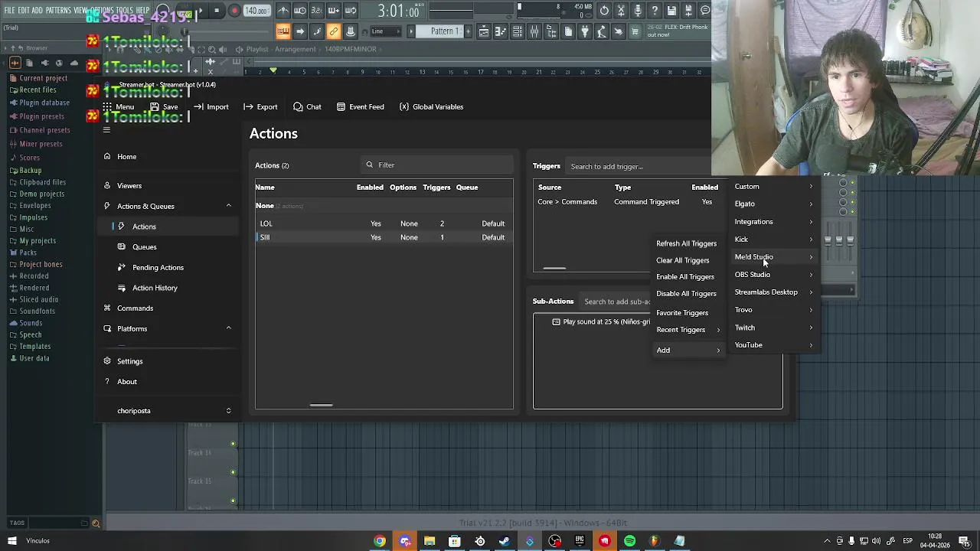Viewport: 980px width, 551px height.
Task: Click the Save icon in Streamer.bot toolbar
Action: tap(155, 107)
